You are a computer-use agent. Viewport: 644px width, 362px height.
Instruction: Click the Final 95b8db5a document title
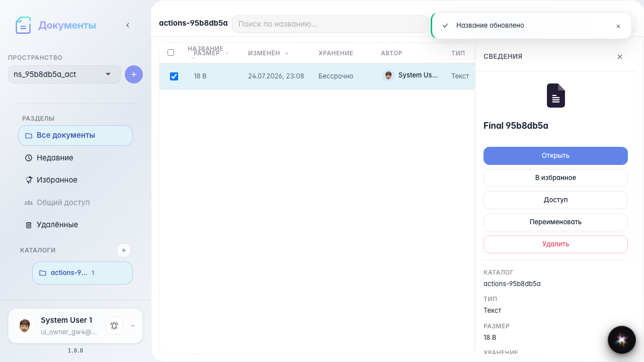[516, 126]
